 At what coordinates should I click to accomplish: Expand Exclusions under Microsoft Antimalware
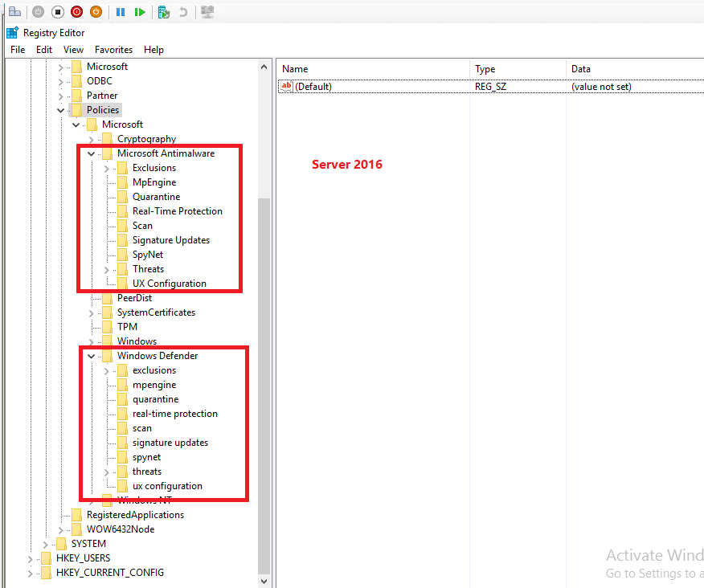pos(107,169)
